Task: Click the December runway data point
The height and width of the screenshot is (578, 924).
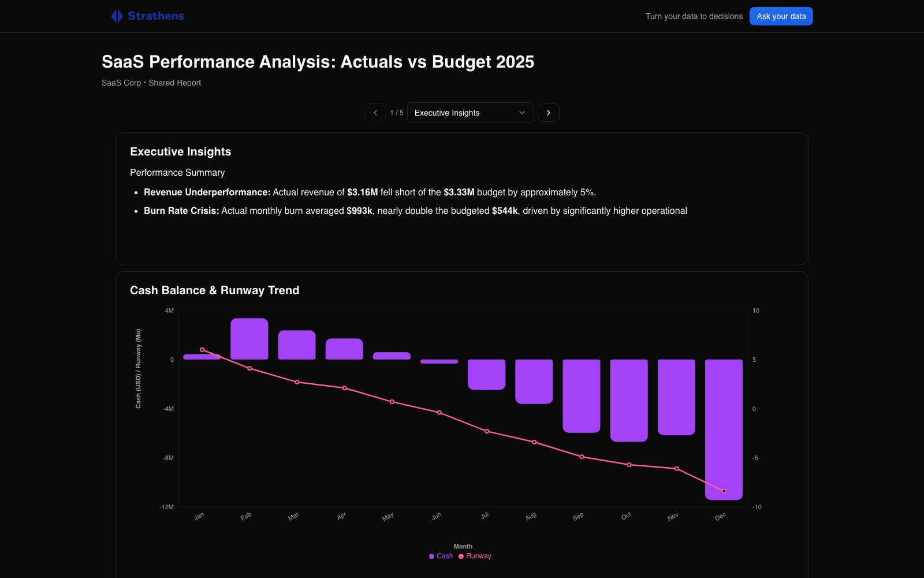Action: click(x=724, y=491)
